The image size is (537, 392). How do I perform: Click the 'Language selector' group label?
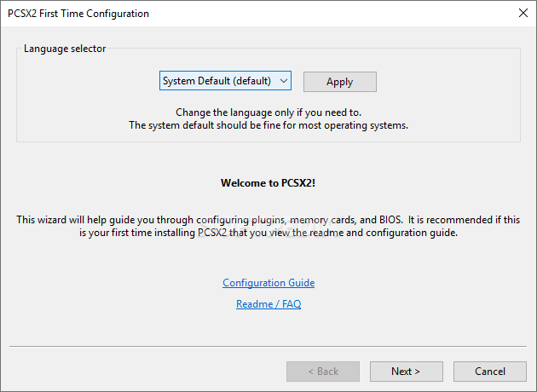65,49
